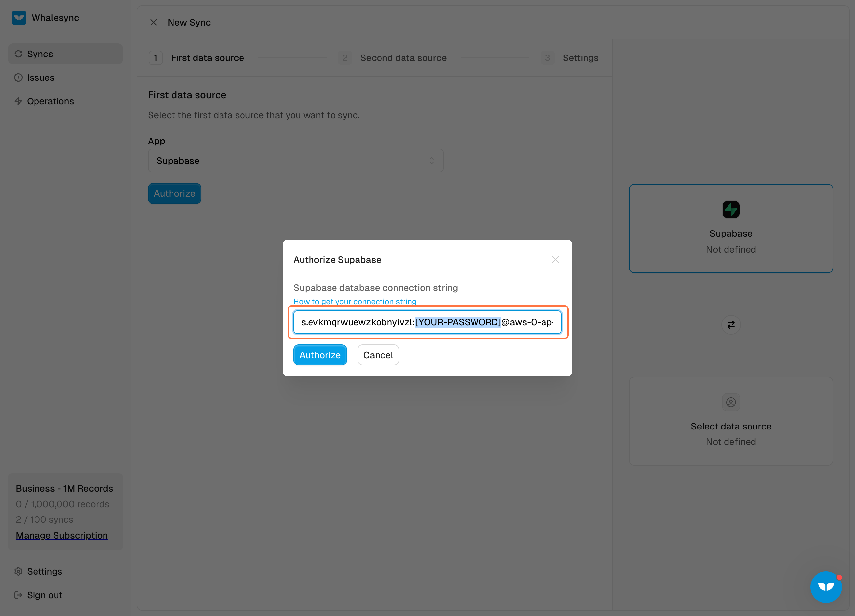Click the 2 / 100 syncs text

tap(44, 519)
